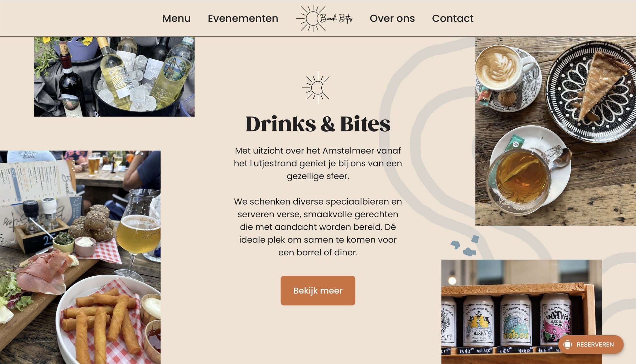Click the calendar icon in Reserveren button

coord(567,344)
